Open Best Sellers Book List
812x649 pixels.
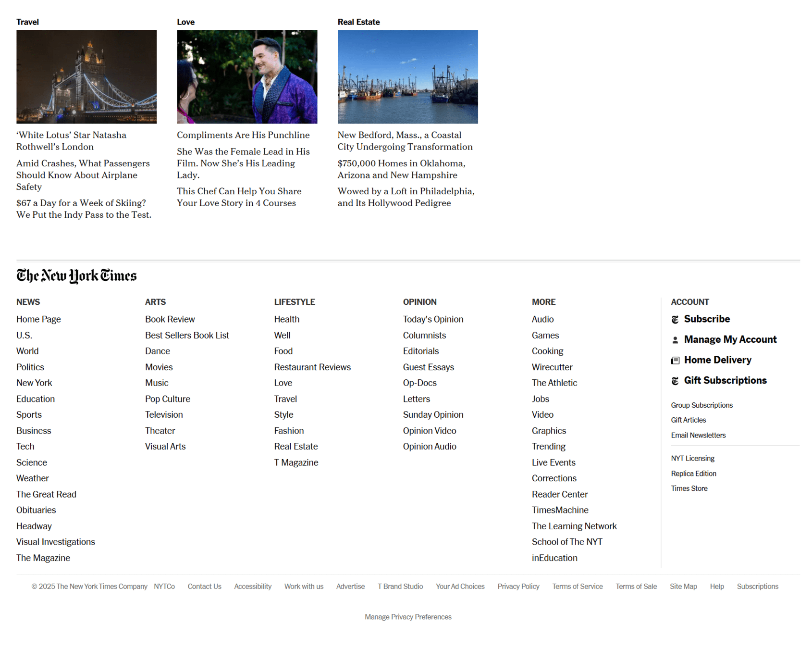pyautogui.click(x=187, y=335)
